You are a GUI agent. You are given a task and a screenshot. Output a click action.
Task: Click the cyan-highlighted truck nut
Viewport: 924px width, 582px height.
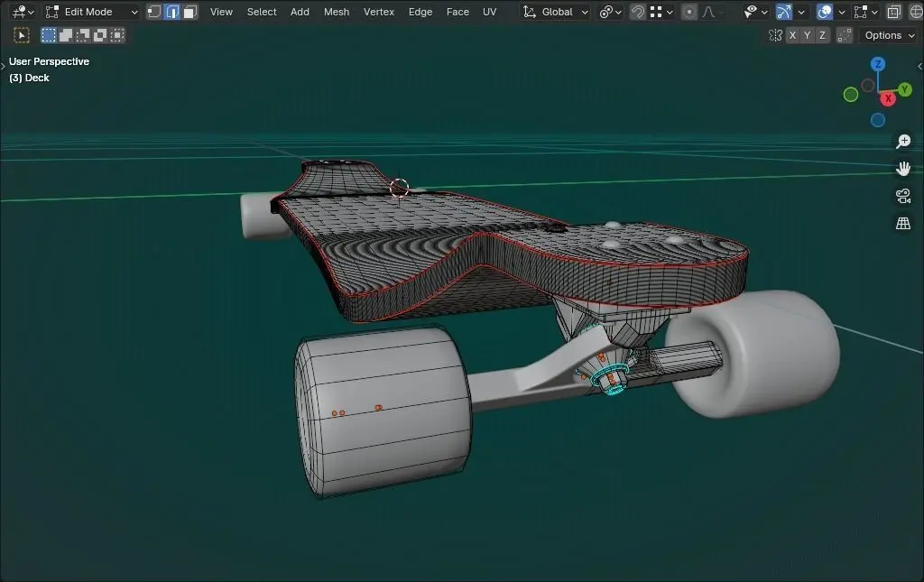click(611, 378)
